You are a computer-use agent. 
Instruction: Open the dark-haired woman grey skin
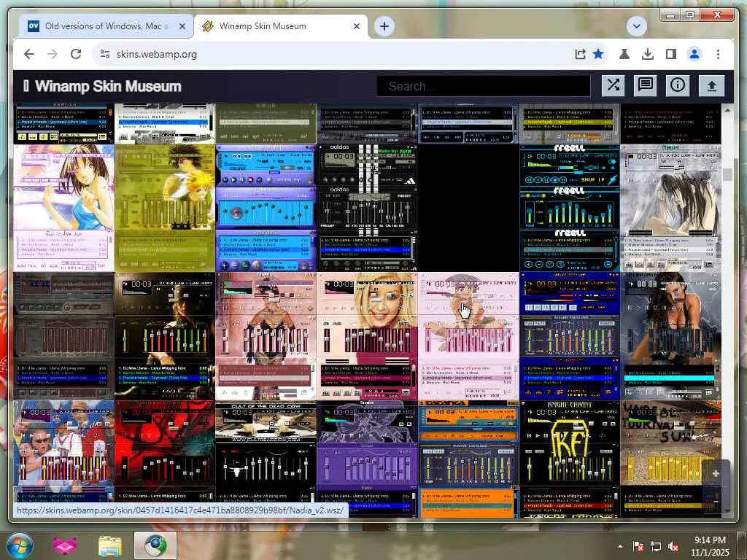click(670, 335)
